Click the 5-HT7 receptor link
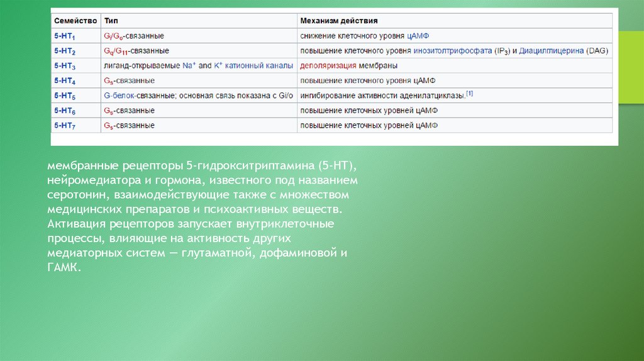This screenshot has width=644, height=361. click(x=65, y=126)
